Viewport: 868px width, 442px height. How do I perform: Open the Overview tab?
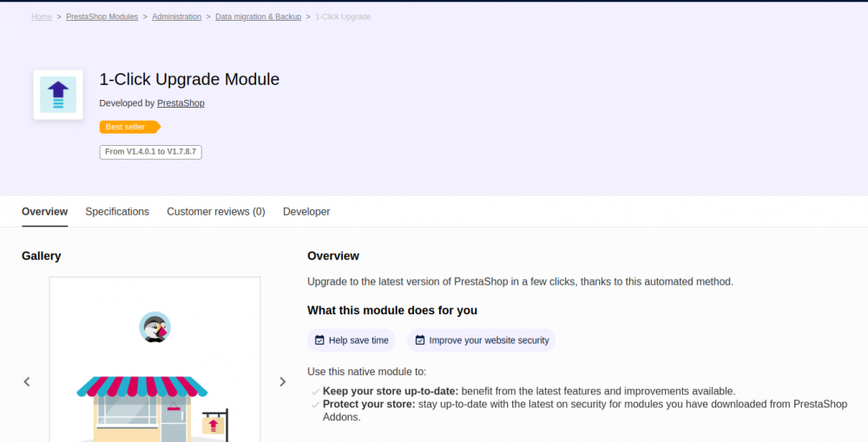(45, 212)
